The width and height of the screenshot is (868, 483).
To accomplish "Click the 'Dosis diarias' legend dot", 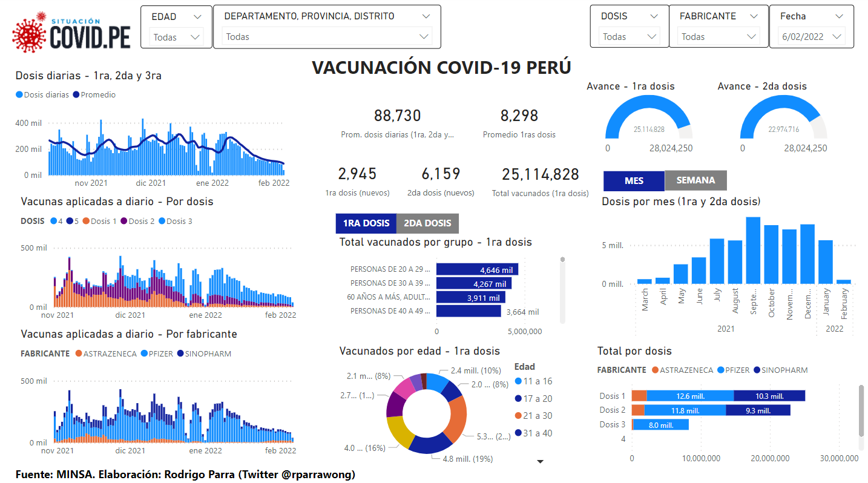I will tap(19, 95).
